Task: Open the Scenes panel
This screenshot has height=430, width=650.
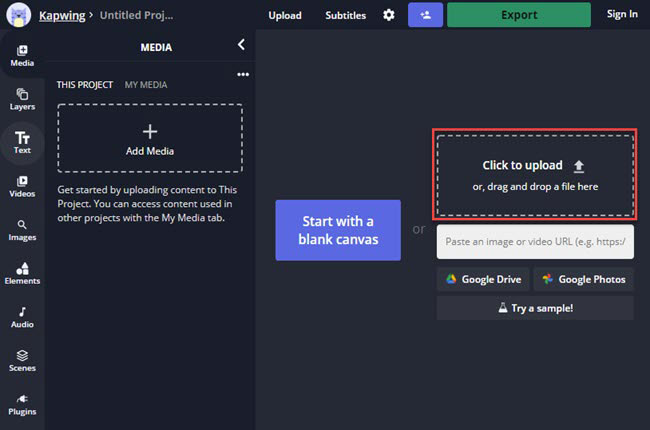Action: (x=22, y=360)
